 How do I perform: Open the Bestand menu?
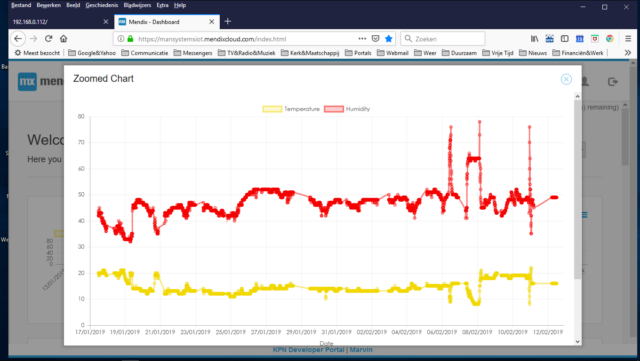click(x=21, y=5)
